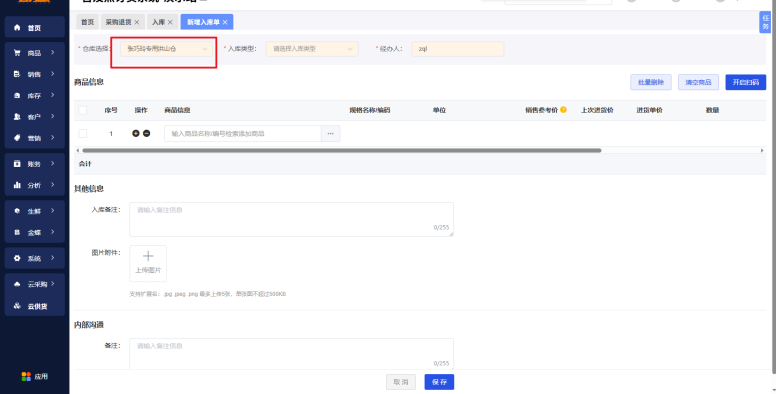Tick the select-all checkbox in the table header
Viewport: 776px width, 394px height.
(83, 110)
